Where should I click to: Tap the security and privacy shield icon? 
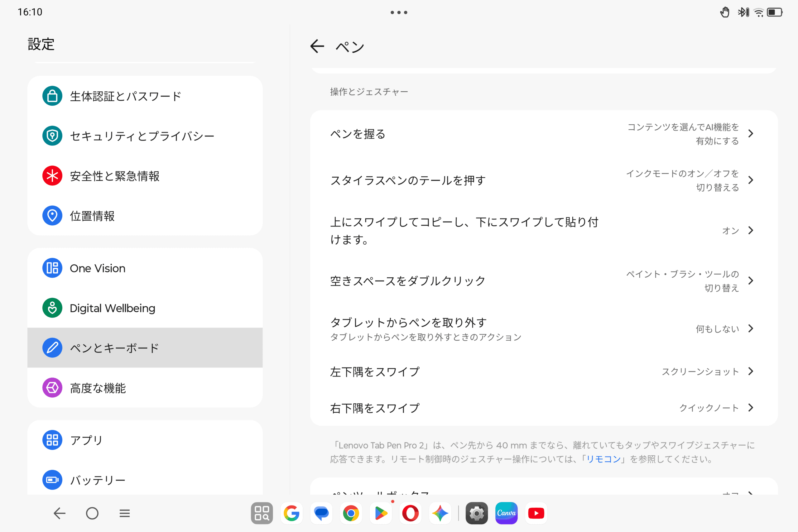coord(52,136)
